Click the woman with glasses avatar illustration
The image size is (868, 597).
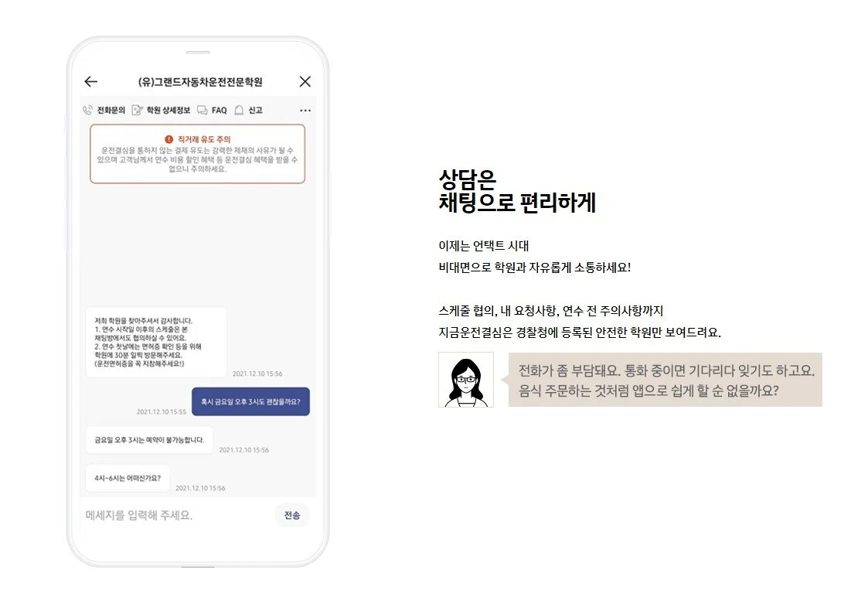466,380
